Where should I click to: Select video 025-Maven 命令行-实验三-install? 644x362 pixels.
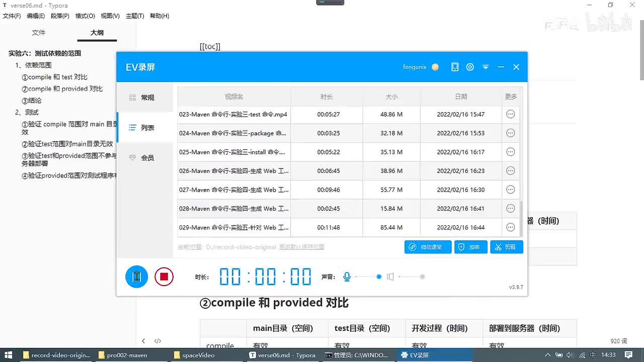pyautogui.click(x=233, y=152)
